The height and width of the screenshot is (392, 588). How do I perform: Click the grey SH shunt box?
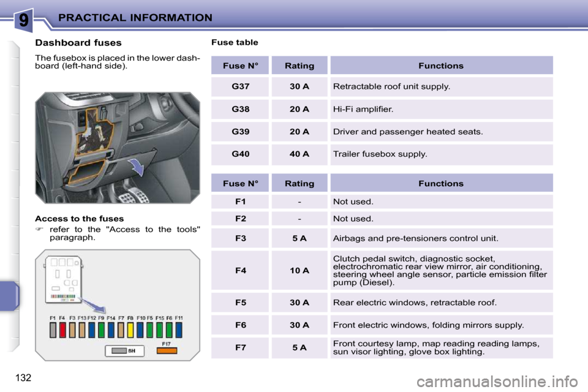tap(124, 351)
